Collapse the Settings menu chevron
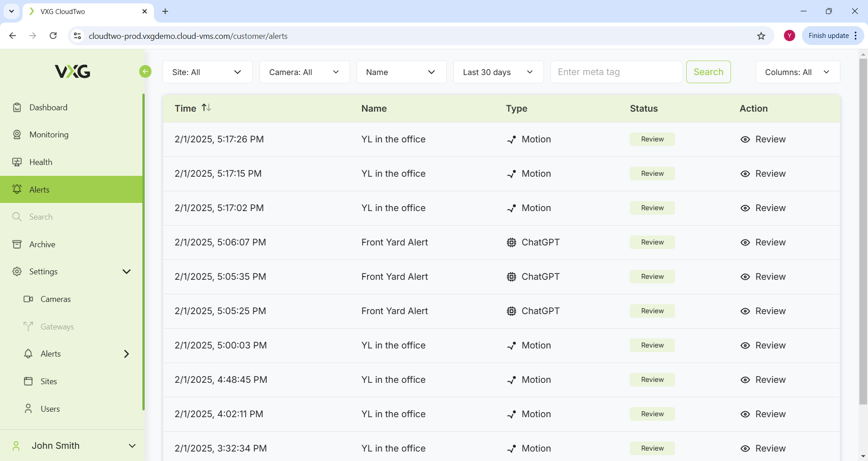Screen dimensions: 868x461 127,272
